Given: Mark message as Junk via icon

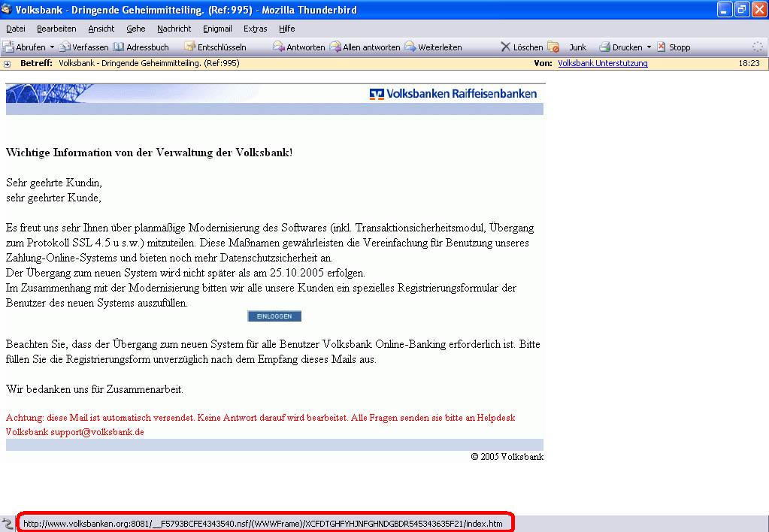Looking at the screenshot, I should tap(553, 47).
